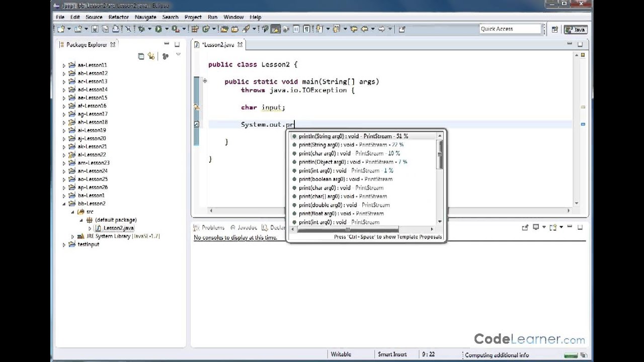644x362 pixels.
Task: Select println(Object arg0) proposal
Action: pos(364,162)
